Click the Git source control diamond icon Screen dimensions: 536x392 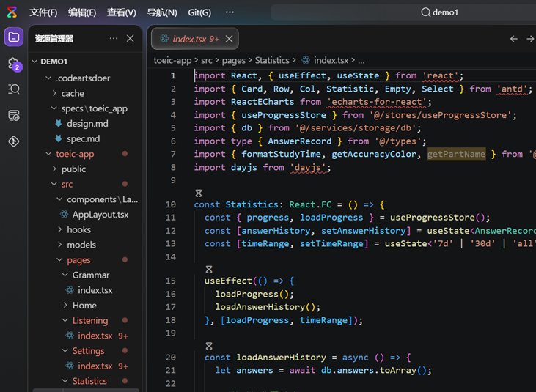coord(13,141)
